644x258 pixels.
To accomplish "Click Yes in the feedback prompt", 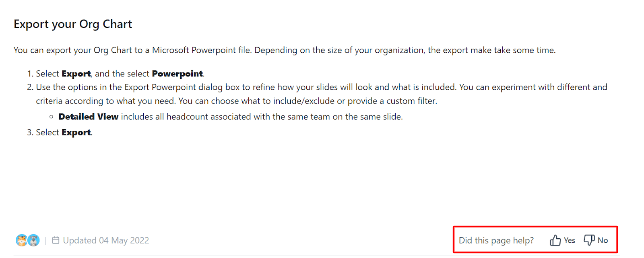I will (x=570, y=240).
